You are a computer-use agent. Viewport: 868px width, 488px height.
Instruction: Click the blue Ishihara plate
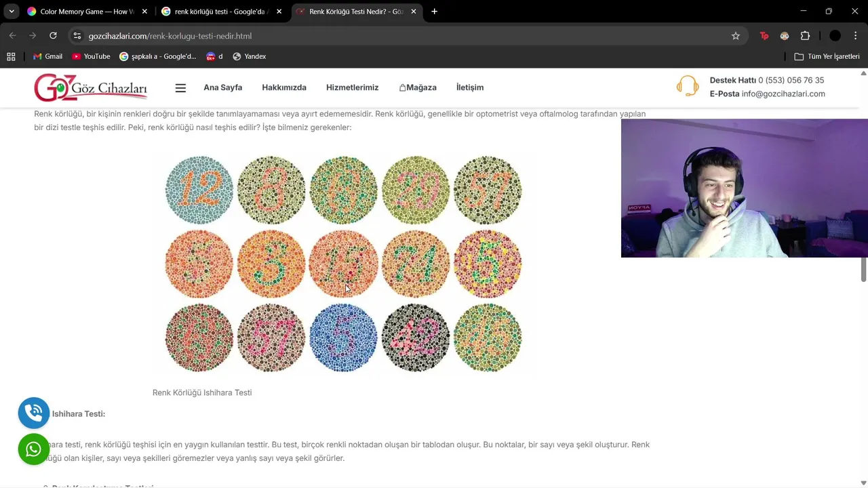pyautogui.click(x=343, y=337)
